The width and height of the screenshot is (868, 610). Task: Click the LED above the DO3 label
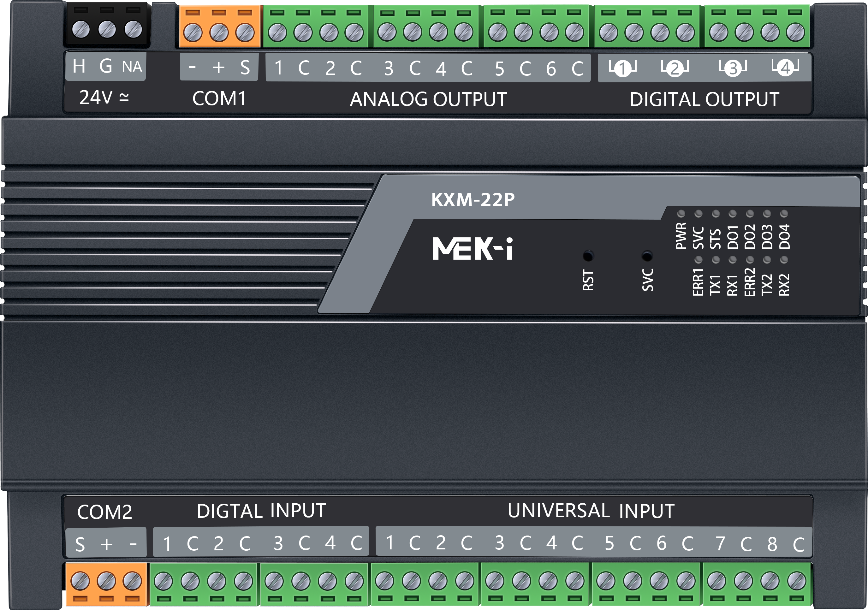(767, 214)
